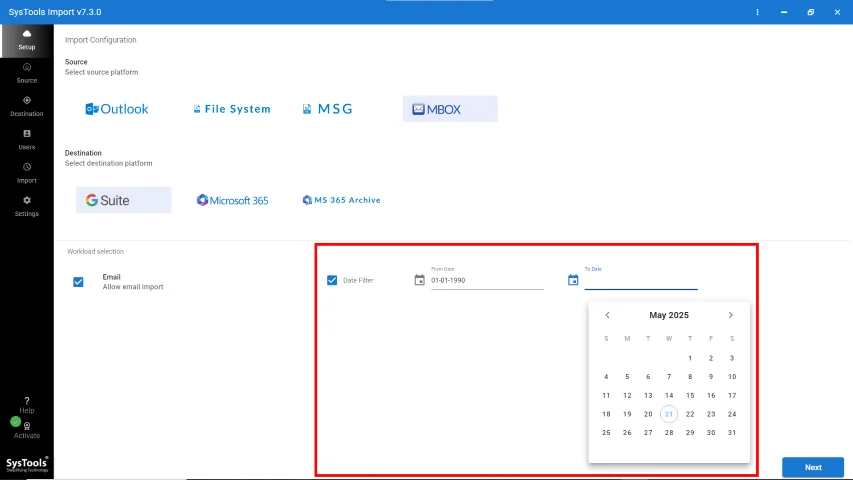This screenshot has width=853, height=480.
Task: Choose G Suite destination platform
Action: 123,200
